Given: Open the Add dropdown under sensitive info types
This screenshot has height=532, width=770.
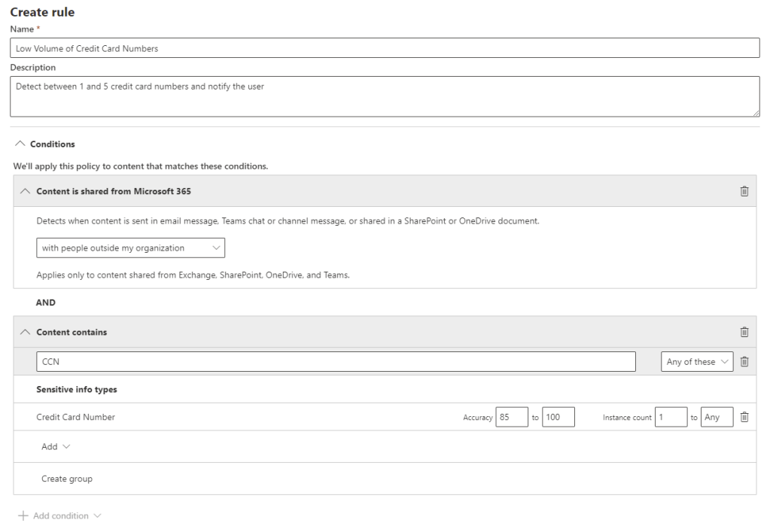Looking at the screenshot, I should click(56, 446).
